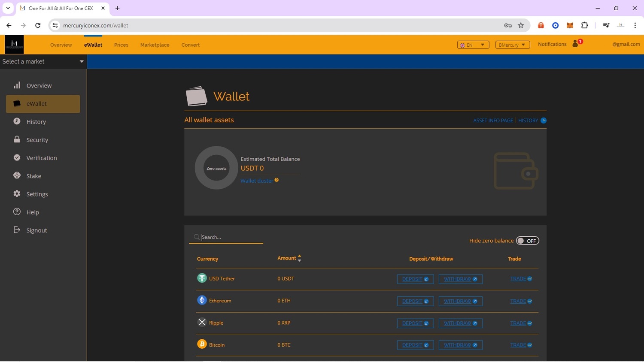Viewport: 644px width, 362px height.
Task: Click the search magnifier icon
Action: [x=197, y=237]
